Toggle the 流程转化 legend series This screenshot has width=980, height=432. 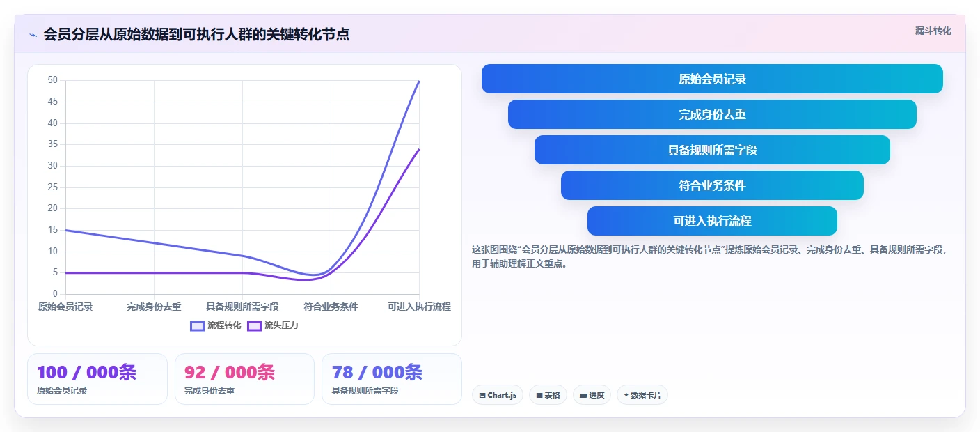pos(216,325)
